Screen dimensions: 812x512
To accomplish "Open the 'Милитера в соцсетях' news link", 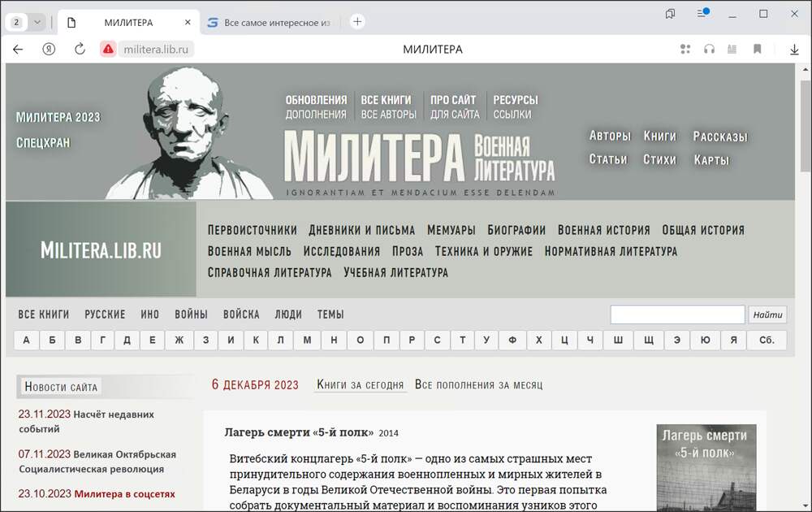I will coord(124,493).
